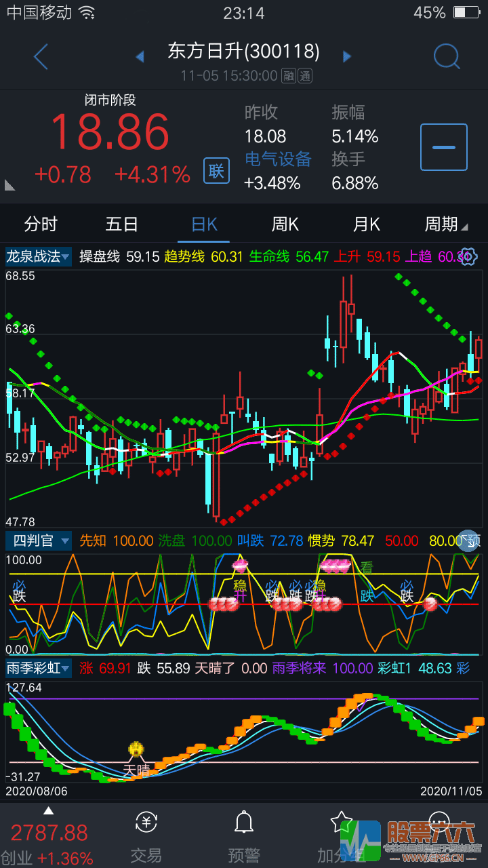Click the 先知 indicator label

(93, 540)
